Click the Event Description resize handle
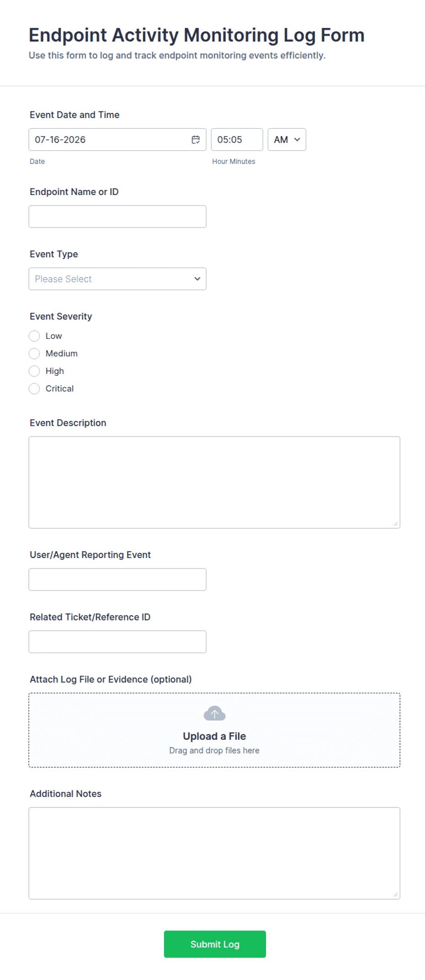The height and width of the screenshot is (980, 425). tap(395, 524)
